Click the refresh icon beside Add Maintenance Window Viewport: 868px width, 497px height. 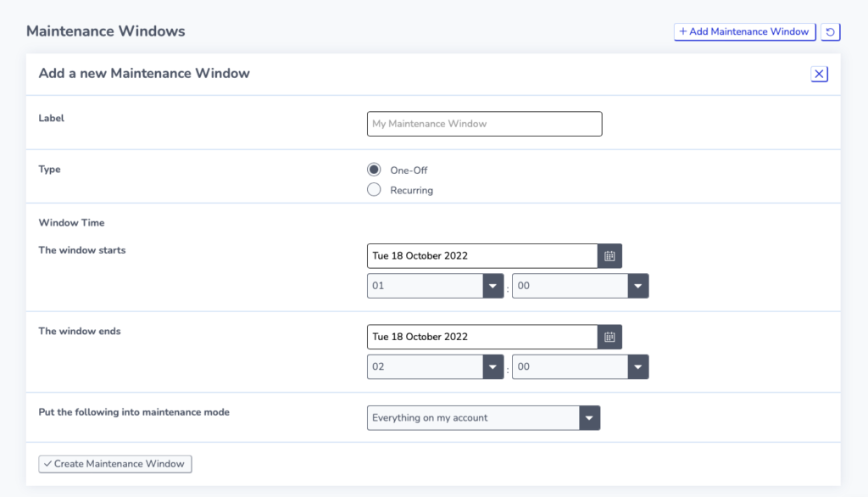click(830, 31)
